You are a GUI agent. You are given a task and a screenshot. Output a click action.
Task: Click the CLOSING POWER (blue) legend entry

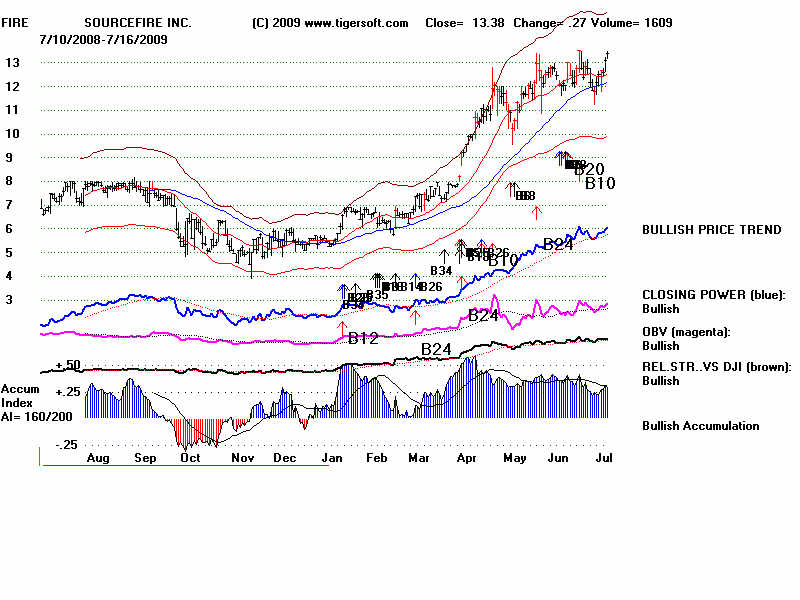tap(714, 295)
